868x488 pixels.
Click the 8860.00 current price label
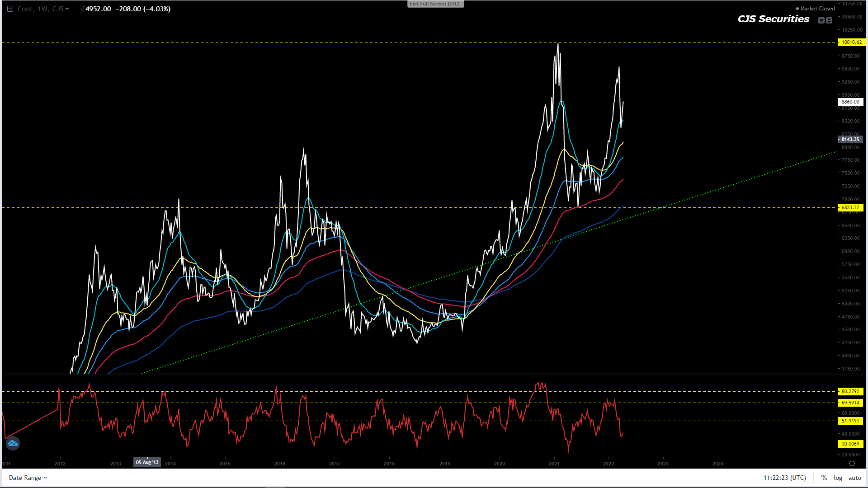point(850,102)
